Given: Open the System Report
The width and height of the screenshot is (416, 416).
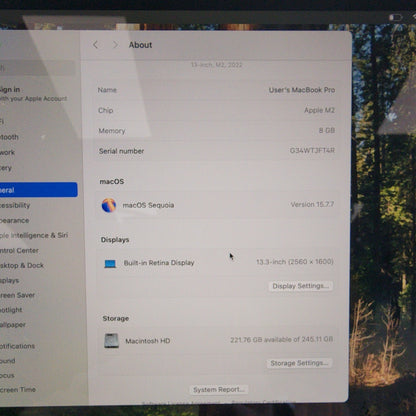Looking at the screenshot, I should (x=219, y=389).
